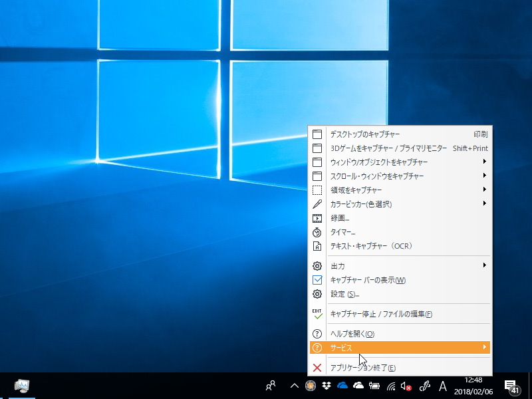This screenshot has height=399, width=532.
Task: Click the dashed-rectangle 領域をキャプチャー icon
Action: [318, 190]
